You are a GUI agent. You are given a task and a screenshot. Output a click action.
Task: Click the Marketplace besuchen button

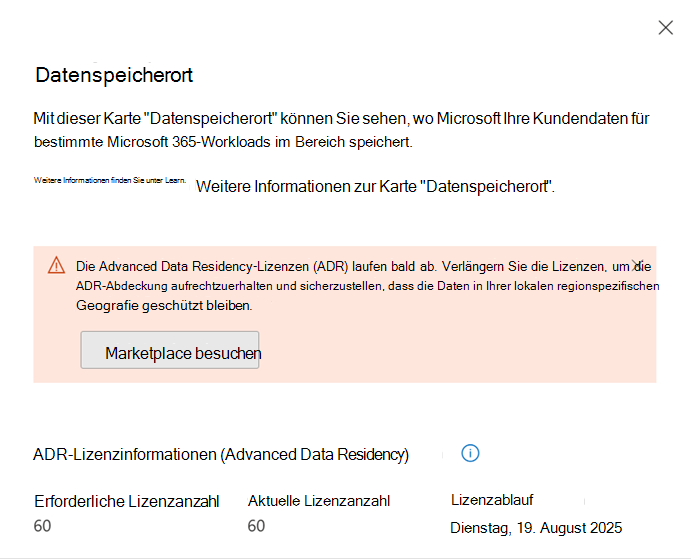click(170, 350)
